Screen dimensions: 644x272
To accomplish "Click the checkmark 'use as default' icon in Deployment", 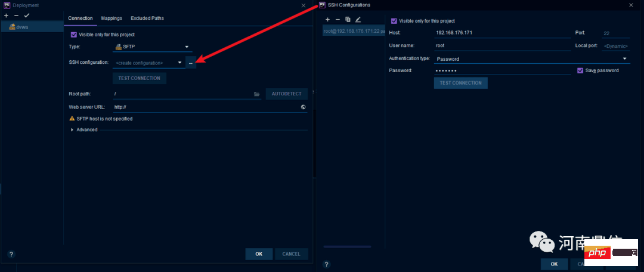I will click(x=27, y=16).
